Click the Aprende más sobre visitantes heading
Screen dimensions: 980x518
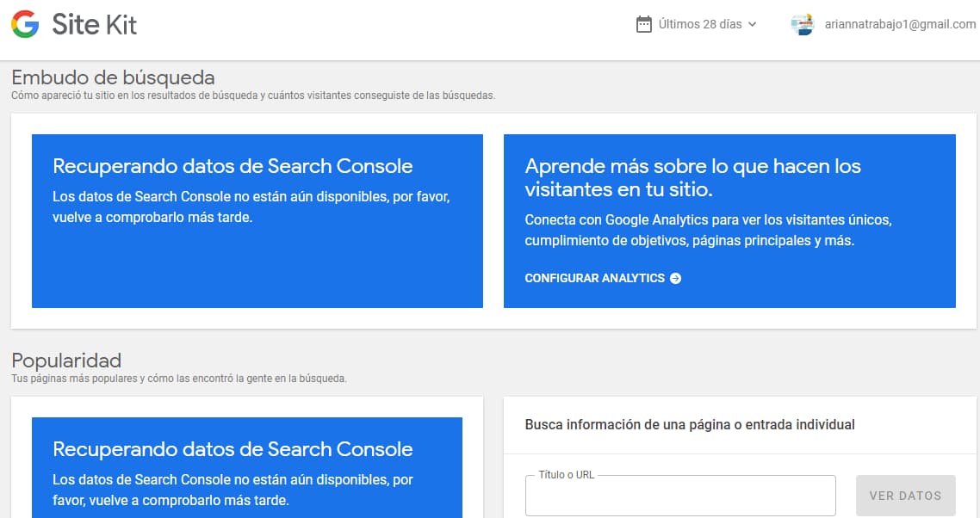click(x=692, y=177)
